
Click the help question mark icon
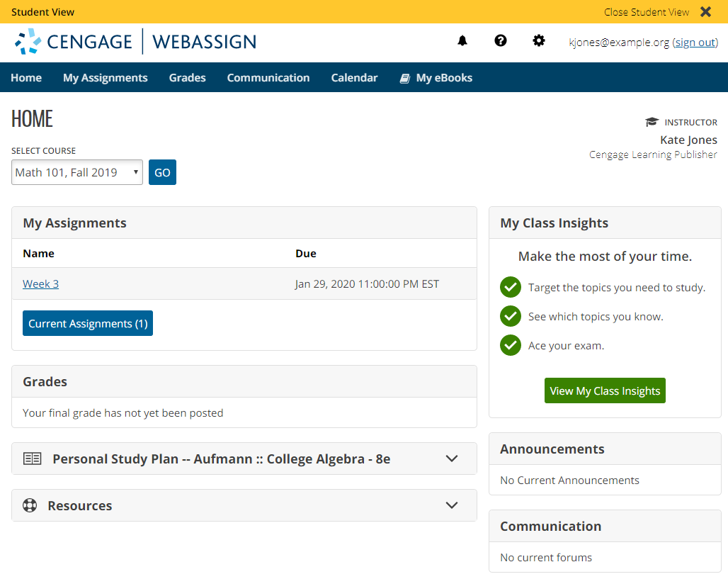501,41
